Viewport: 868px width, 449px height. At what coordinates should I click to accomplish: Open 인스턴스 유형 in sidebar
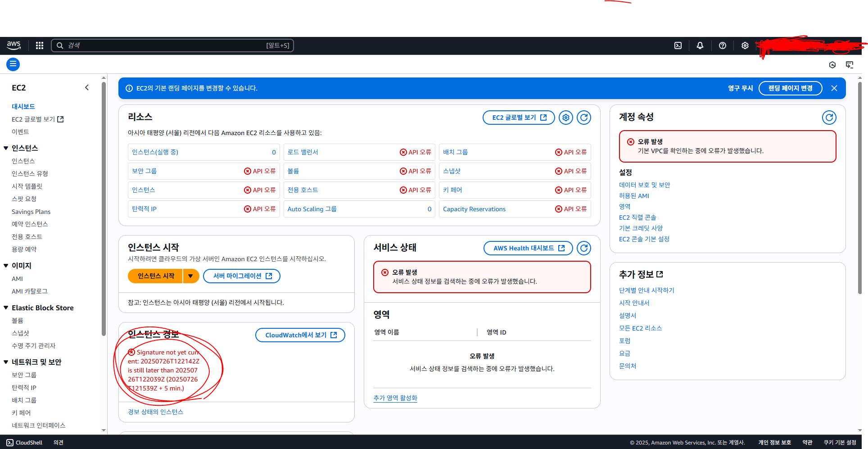30,174
